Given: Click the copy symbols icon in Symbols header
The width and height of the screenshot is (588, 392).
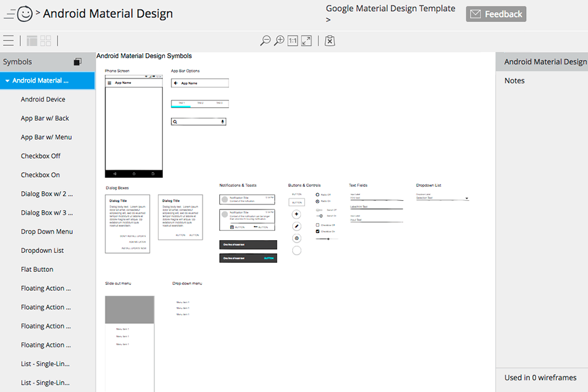Looking at the screenshot, I should pyautogui.click(x=78, y=61).
